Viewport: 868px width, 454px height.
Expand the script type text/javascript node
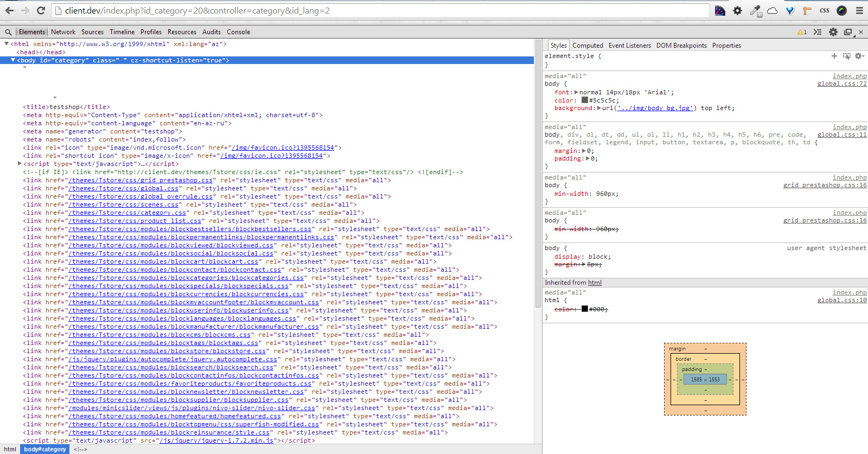[20, 164]
